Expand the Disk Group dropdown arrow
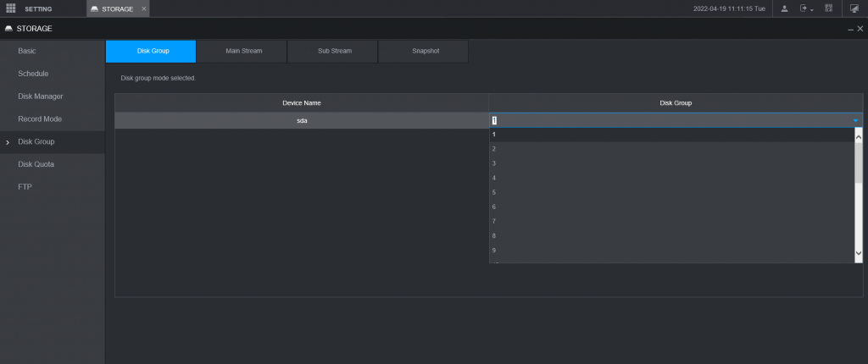 point(855,120)
